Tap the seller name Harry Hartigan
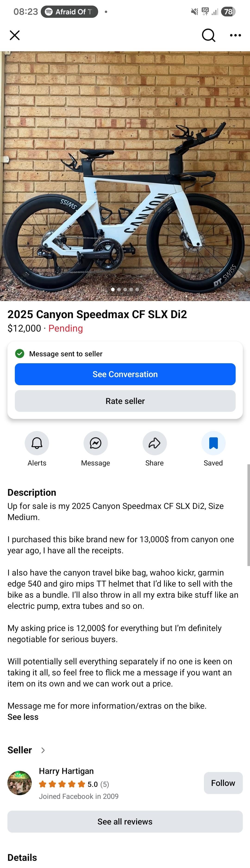The image size is (250, 868). tap(66, 771)
